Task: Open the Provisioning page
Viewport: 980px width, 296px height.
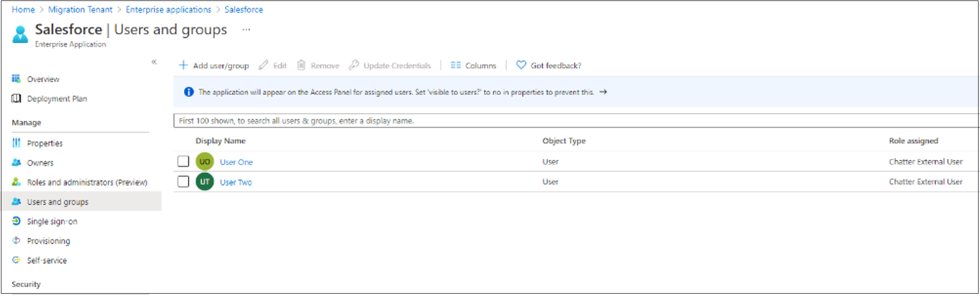Action: click(48, 241)
